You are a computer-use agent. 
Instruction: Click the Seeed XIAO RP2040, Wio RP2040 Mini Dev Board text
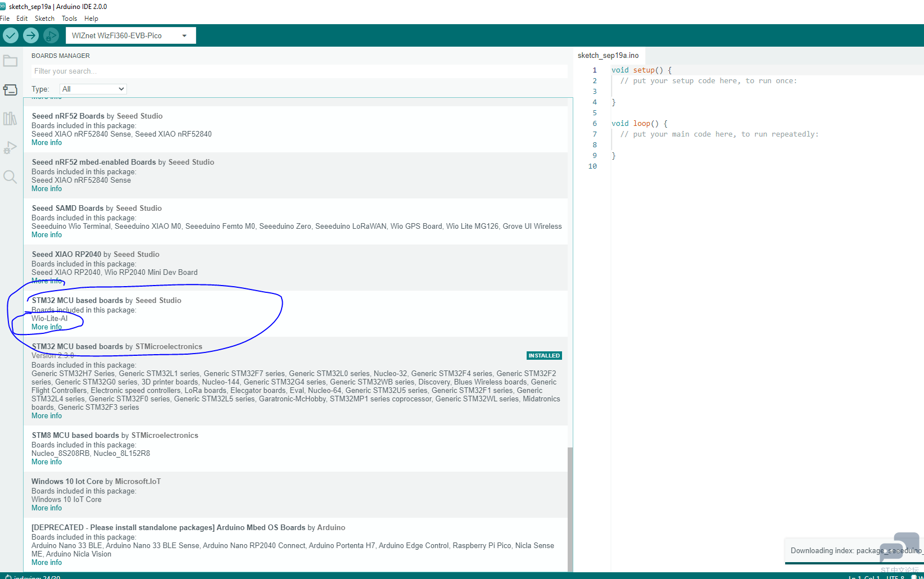pos(115,273)
